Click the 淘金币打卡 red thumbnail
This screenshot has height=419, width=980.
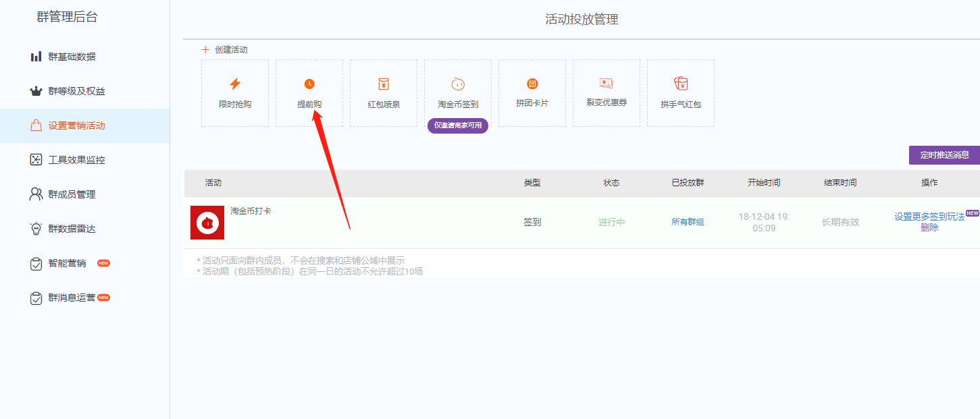click(207, 223)
